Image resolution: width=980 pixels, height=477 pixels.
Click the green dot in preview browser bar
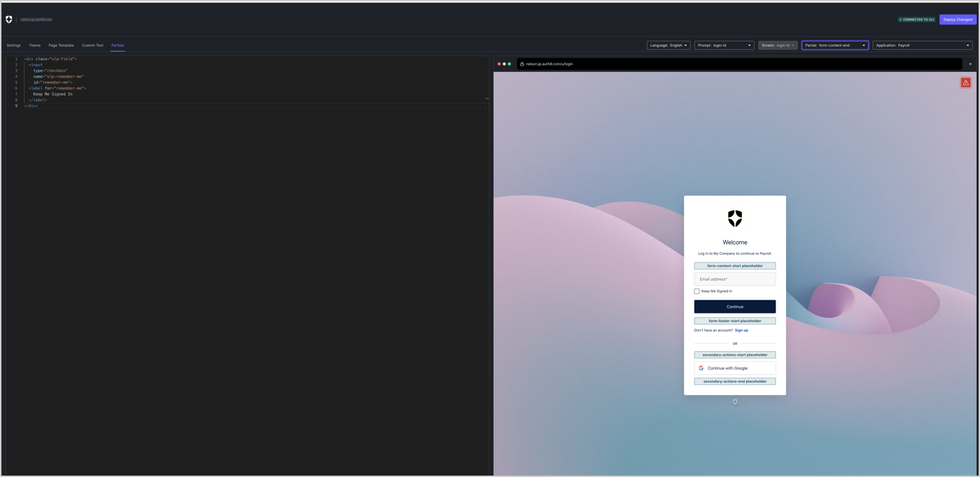click(510, 64)
